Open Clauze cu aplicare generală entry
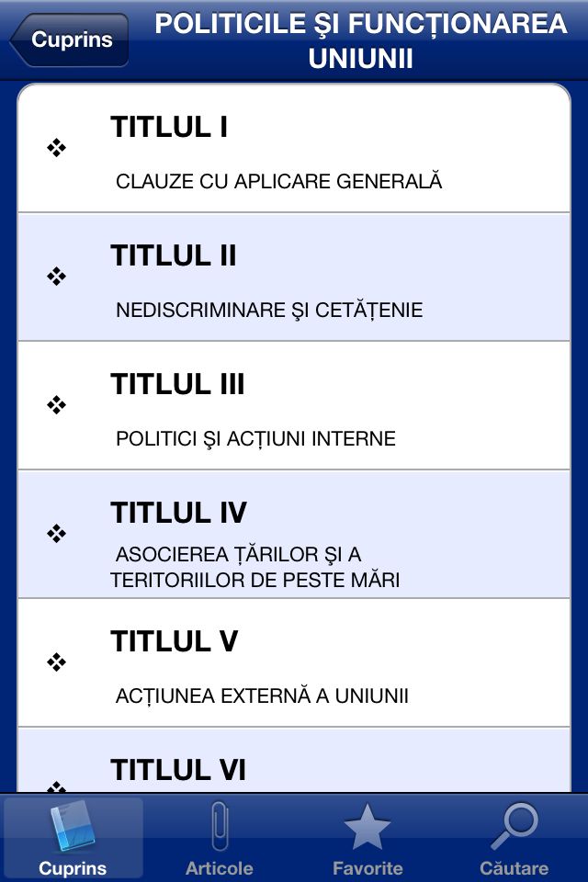The image size is (588, 882). coord(279,182)
